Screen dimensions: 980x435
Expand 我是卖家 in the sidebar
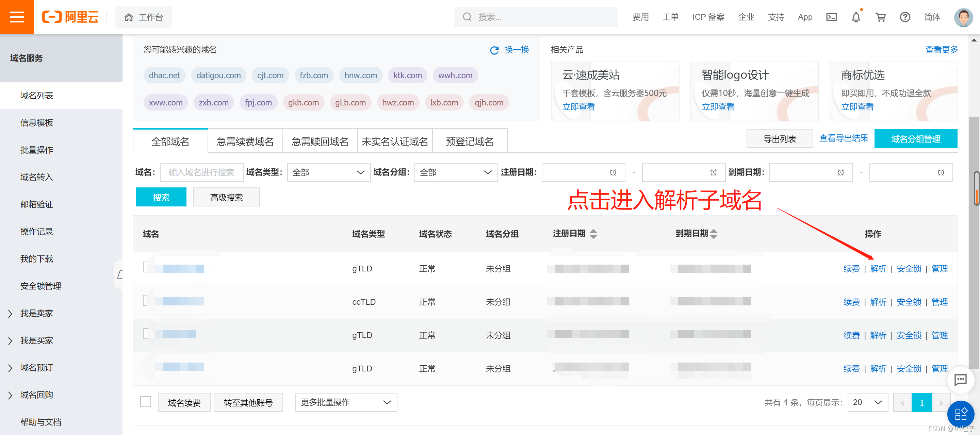[36, 313]
